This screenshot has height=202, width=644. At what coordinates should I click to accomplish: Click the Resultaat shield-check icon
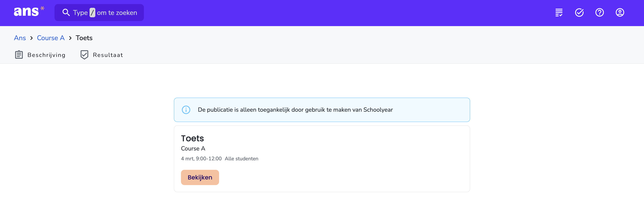[x=84, y=55]
